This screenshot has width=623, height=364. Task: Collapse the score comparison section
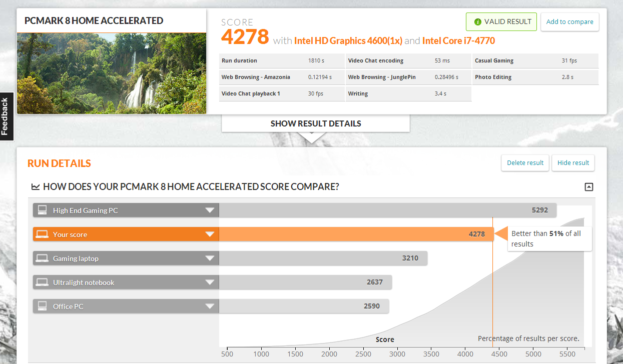[x=589, y=187]
